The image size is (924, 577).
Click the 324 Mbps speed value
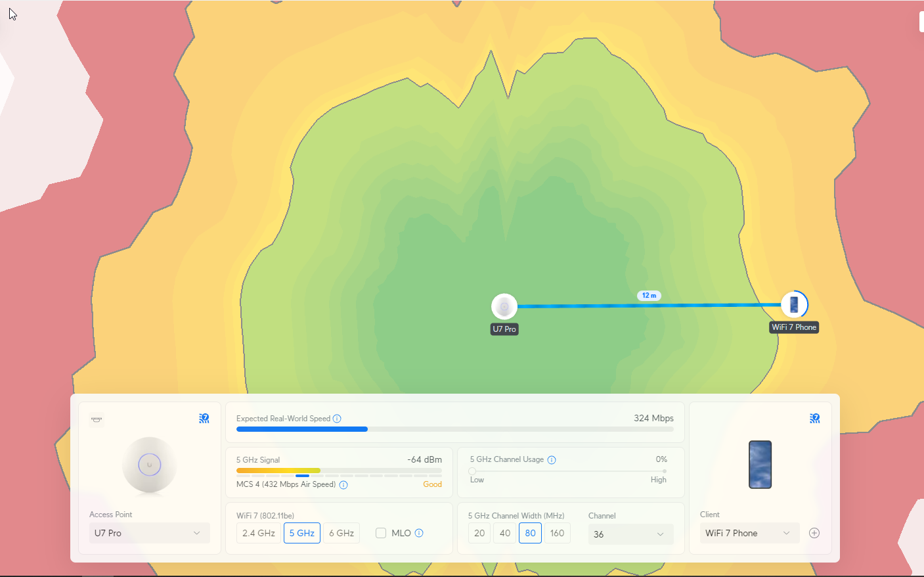click(653, 418)
